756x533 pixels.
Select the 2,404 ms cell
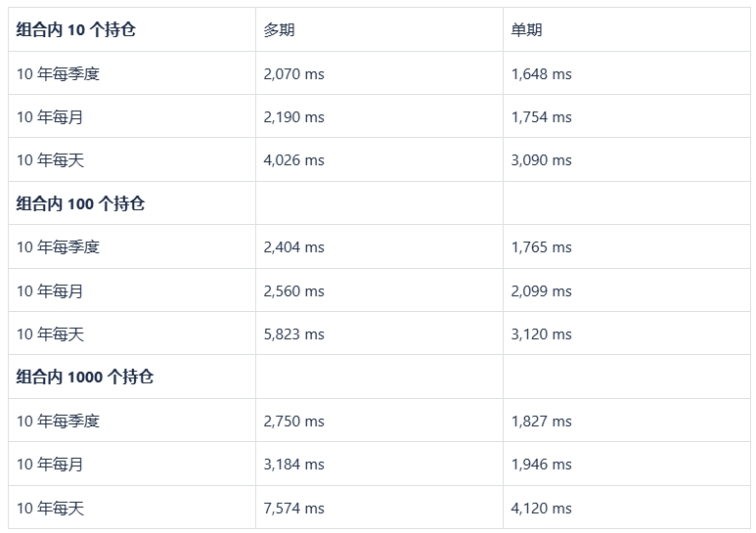(x=378, y=246)
